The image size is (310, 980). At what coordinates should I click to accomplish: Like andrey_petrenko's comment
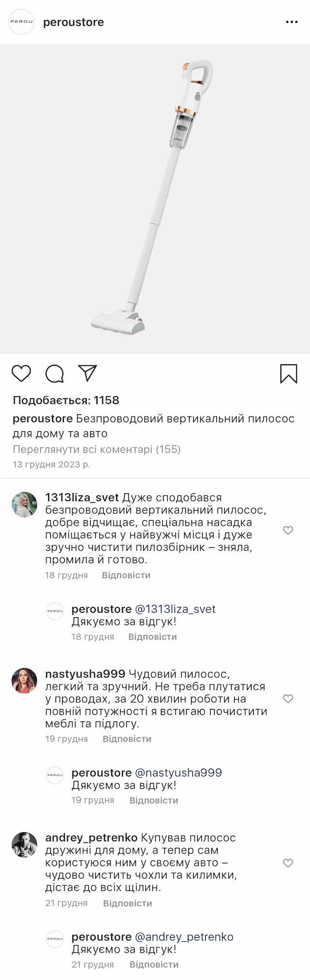288,863
